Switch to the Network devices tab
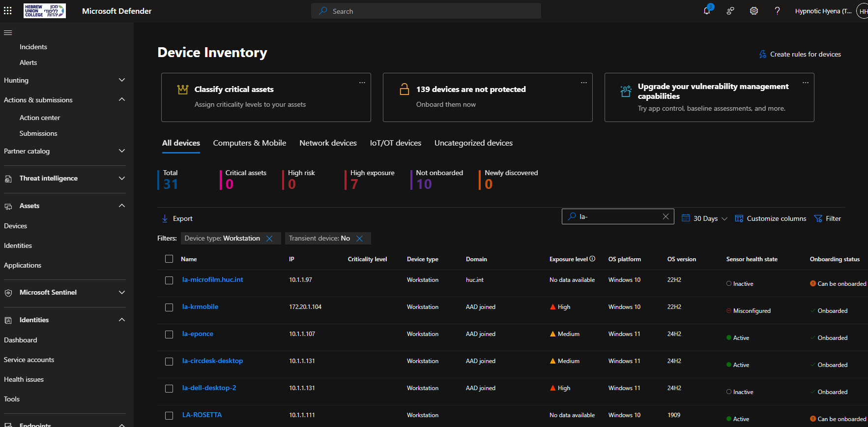This screenshot has height=427, width=868. click(328, 143)
